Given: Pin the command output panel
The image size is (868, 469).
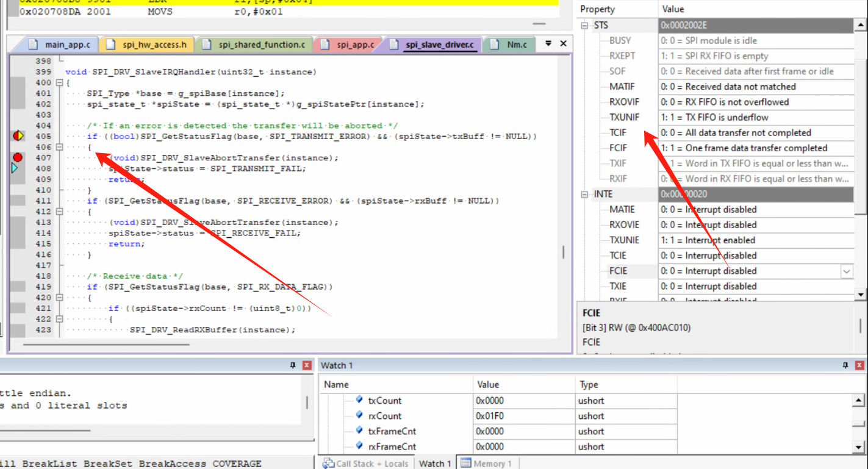Looking at the screenshot, I should point(293,365).
